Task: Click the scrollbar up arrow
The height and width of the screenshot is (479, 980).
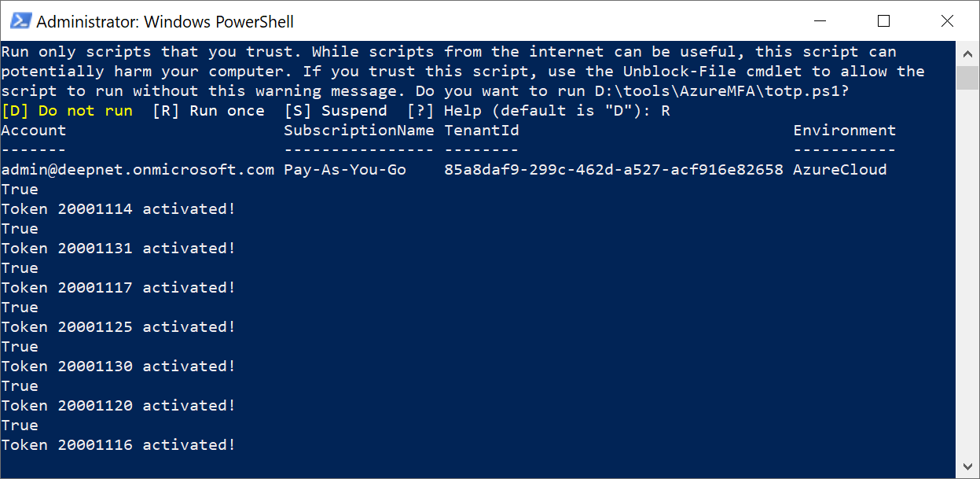Action: click(x=967, y=53)
